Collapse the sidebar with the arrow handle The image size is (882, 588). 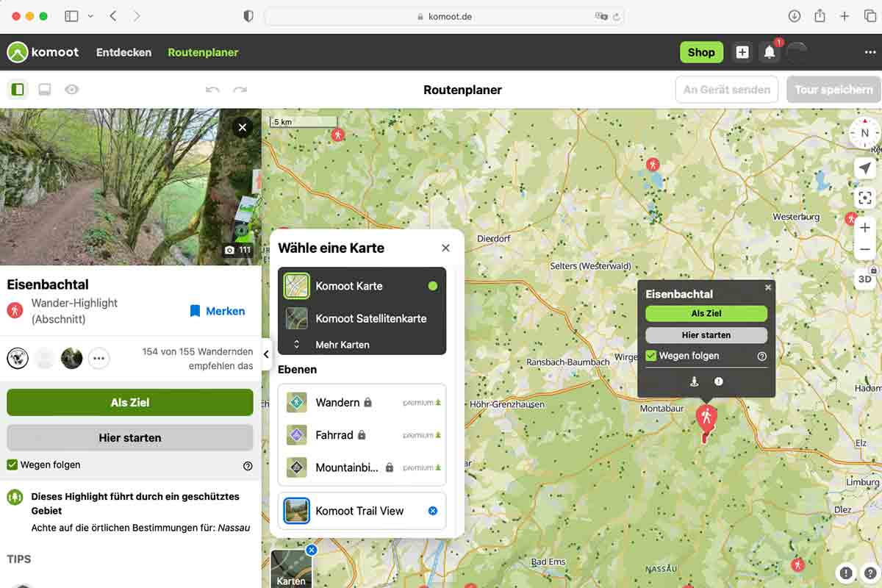pyautogui.click(x=266, y=354)
